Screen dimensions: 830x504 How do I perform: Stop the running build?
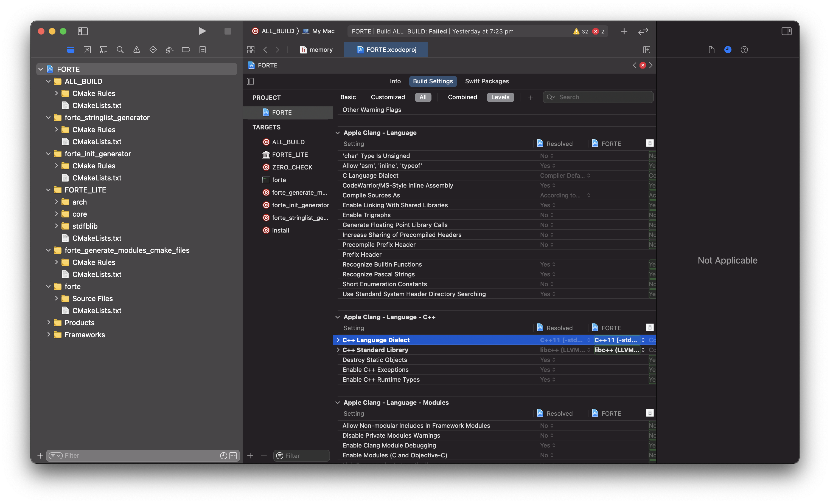click(228, 31)
